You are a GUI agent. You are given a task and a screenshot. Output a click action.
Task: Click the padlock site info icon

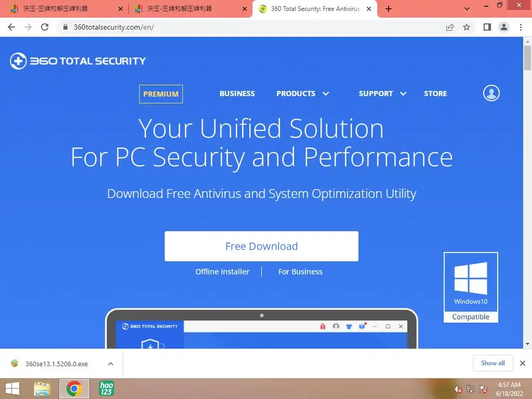point(65,27)
